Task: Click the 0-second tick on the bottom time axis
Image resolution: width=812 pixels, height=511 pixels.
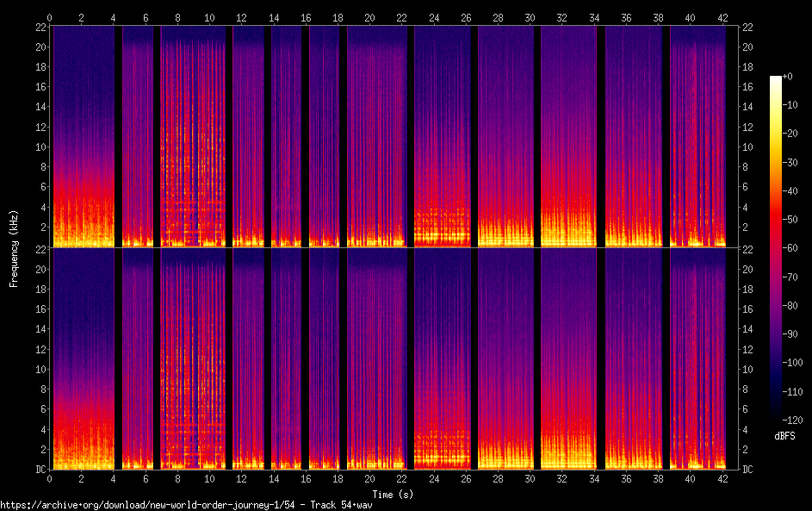Action: (x=50, y=478)
